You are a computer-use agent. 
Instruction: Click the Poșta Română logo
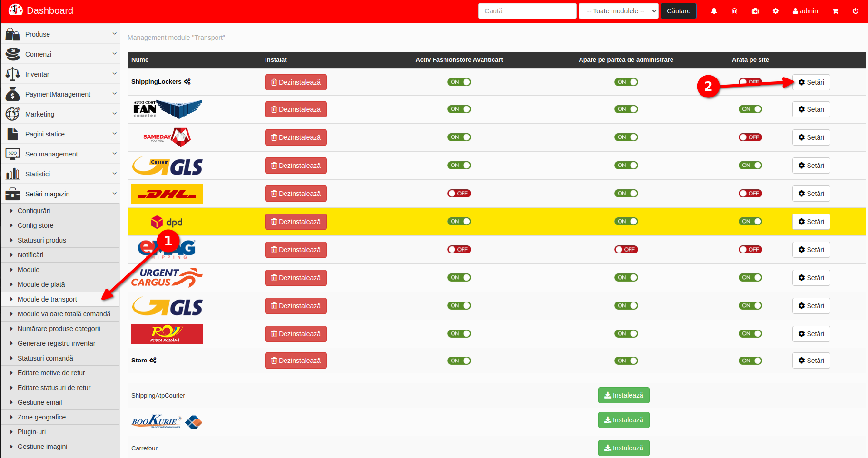pyautogui.click(x=167, y=334)
